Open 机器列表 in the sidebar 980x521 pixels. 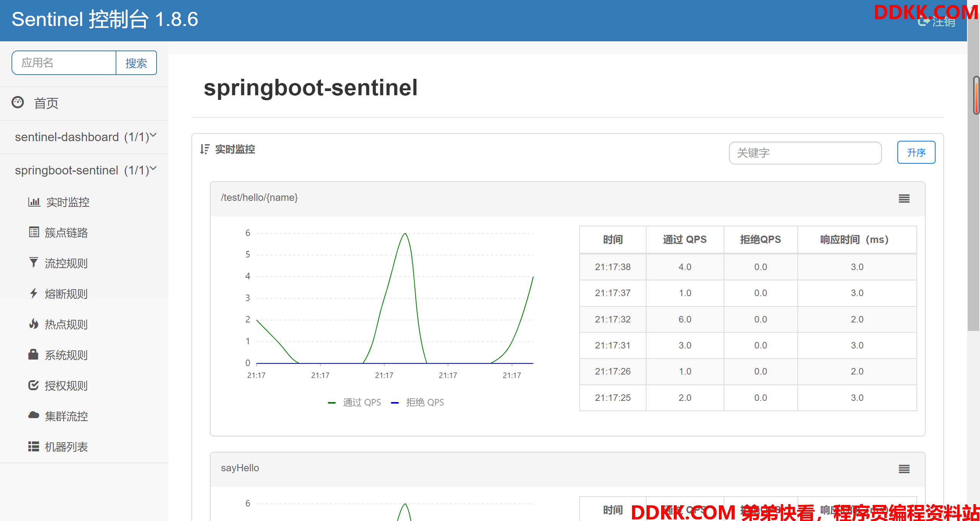[66, 447]
